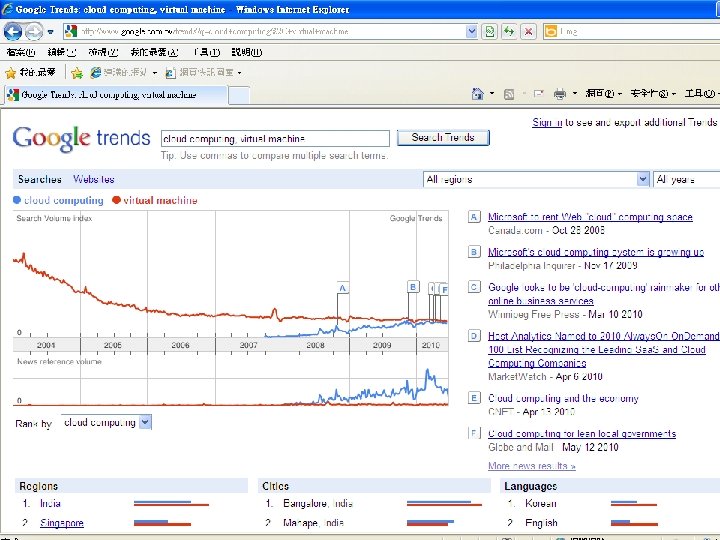This screenshot has height=540, width=720.
Task: Open Host Analytics Named to 2010 AlwaysOn link
Action: pos(604,349)
